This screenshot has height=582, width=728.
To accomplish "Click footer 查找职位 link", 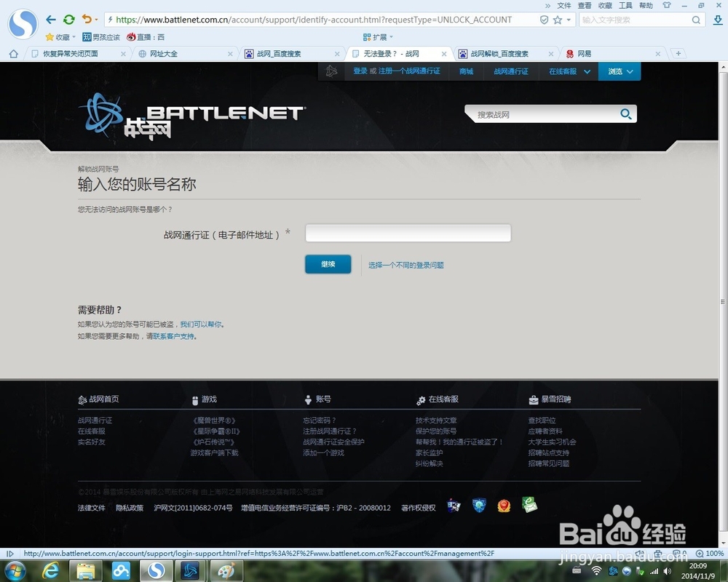I will (x=542, y=420).
